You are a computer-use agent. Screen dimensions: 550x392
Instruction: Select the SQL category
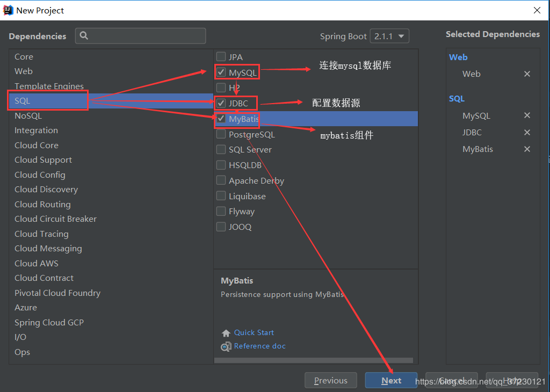111,100
